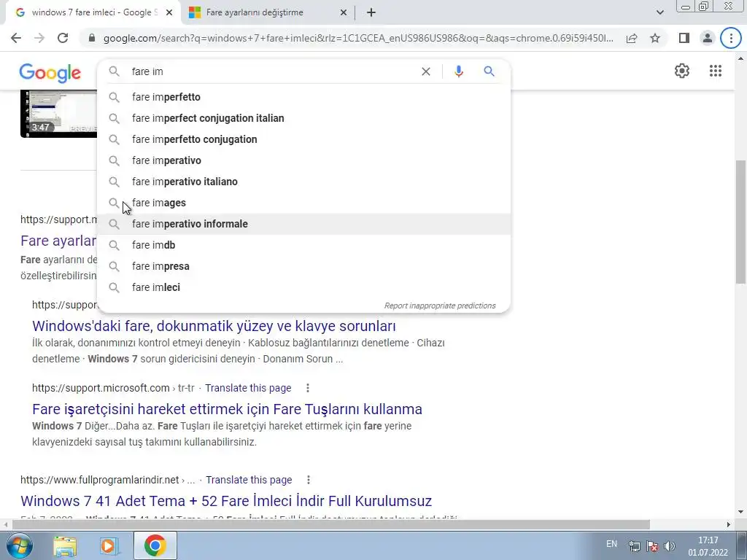
Task: Open the Chrome profile menu
Action: (708, 38)
